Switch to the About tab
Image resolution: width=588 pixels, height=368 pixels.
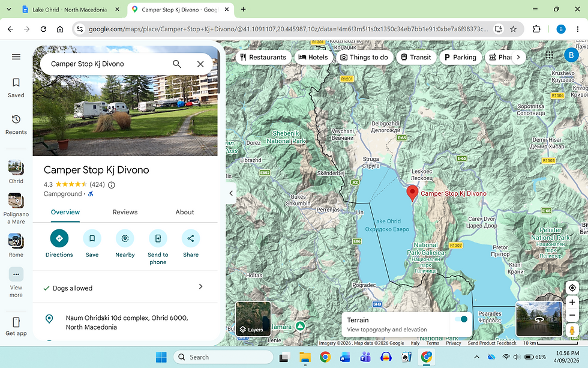click(185, 213)
